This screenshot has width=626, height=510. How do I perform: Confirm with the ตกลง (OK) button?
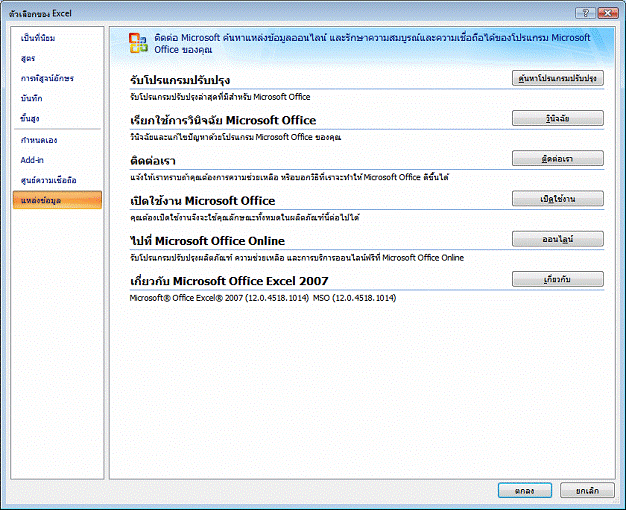tap(525, 490)
